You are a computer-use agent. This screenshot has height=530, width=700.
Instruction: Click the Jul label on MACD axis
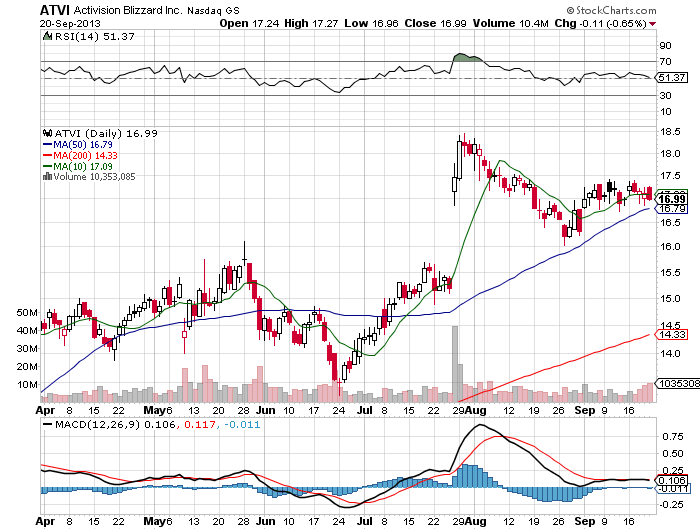point(340,520)
